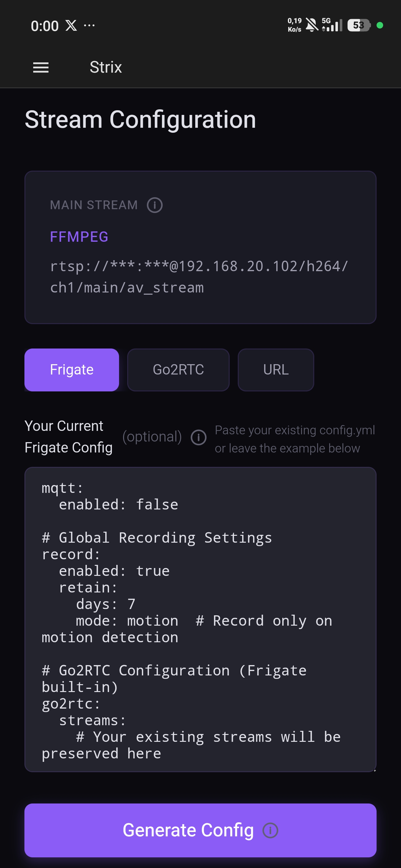Tap the green dot status indicator
Viewport: 401px width, 868px height.
[380, 25]
